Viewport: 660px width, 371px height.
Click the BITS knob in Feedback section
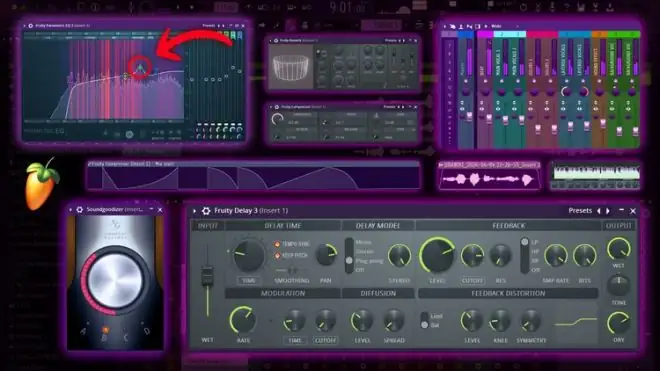(x=584, y=255)
